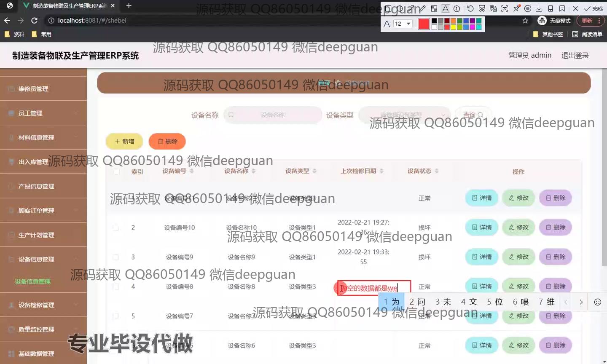Pick the yellow color swatch

coord(453,27)
